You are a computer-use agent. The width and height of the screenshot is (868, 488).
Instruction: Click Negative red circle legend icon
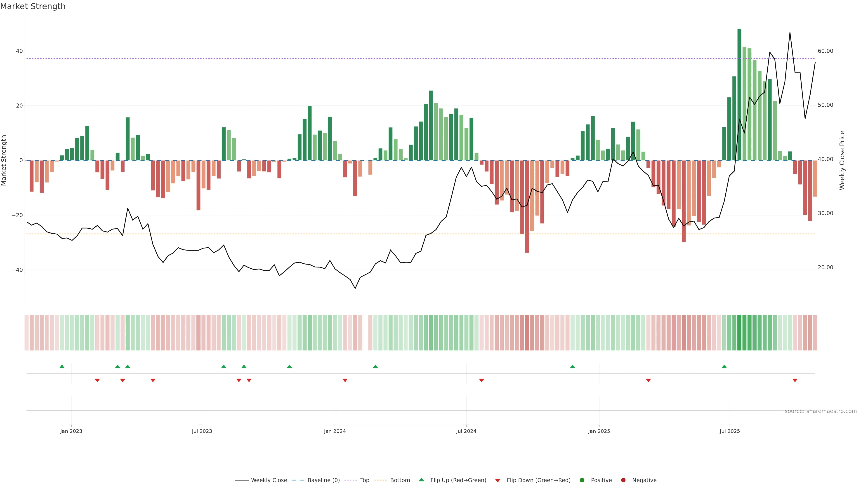click(623, 480)
